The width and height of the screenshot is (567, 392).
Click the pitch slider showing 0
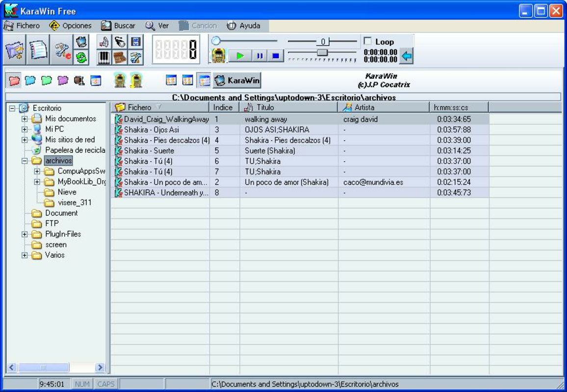(x=323, y=42)
